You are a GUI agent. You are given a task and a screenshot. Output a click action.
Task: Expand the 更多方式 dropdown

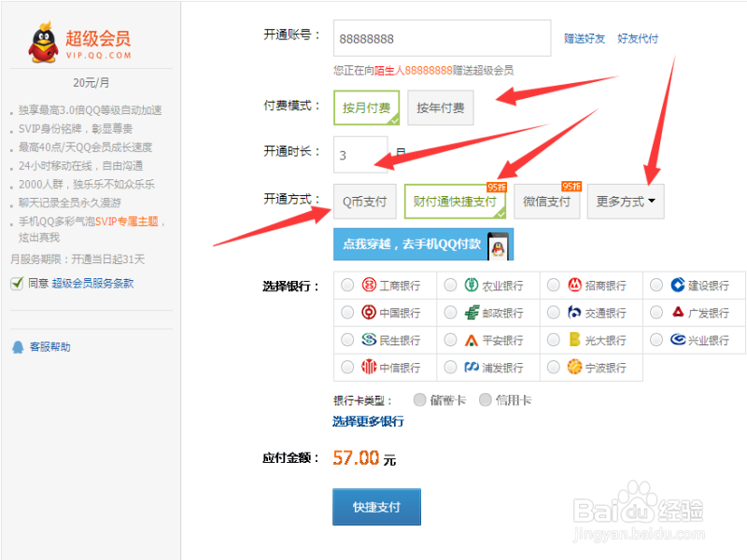pyautogui.click(x=626, y=201)
